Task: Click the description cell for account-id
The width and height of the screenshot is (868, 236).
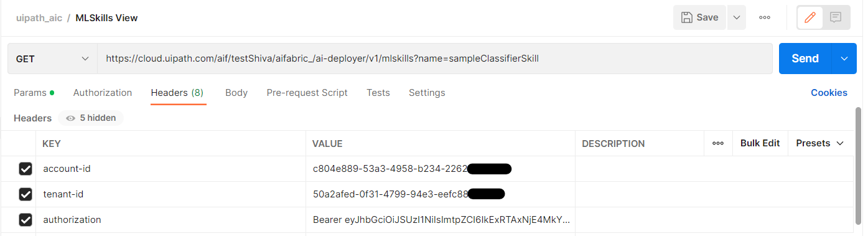Action: tap(714, 169)
